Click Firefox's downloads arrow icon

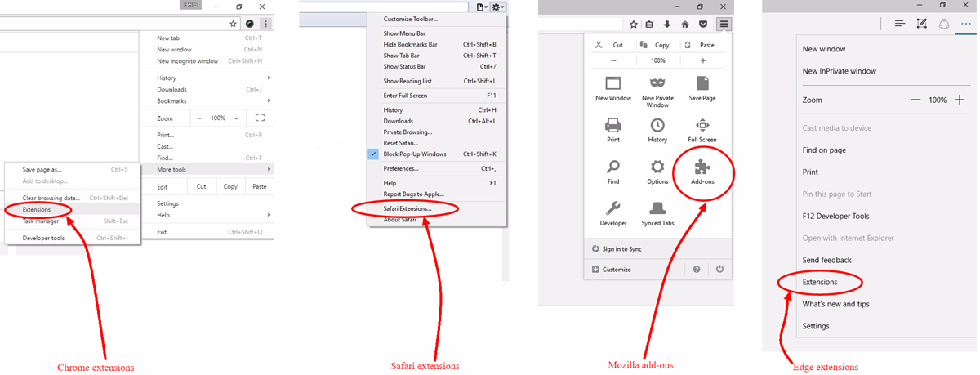pyautogui.click(x=667, y=24)
